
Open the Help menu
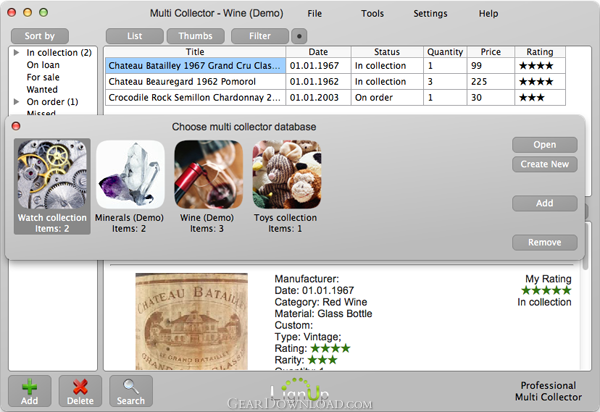(488, 13)
